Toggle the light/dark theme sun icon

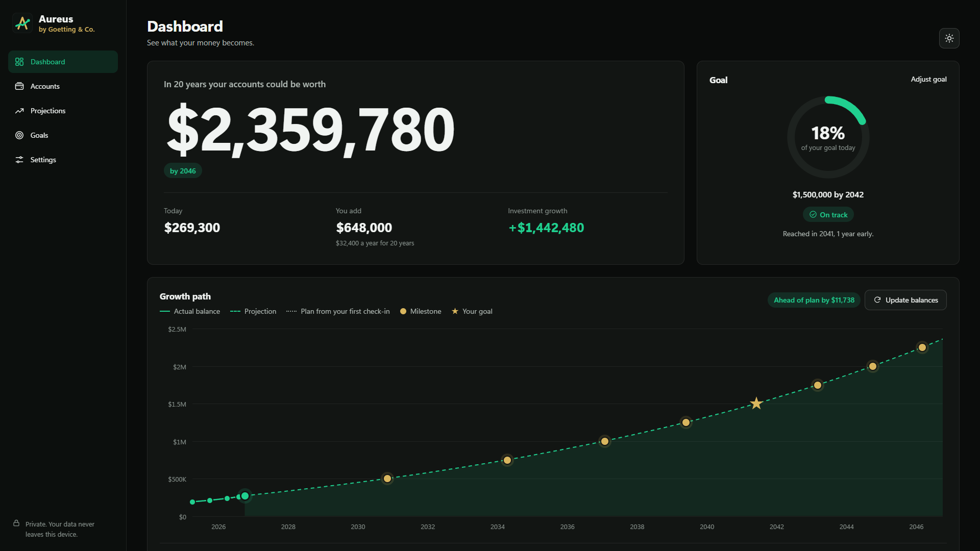click(949, 38)
